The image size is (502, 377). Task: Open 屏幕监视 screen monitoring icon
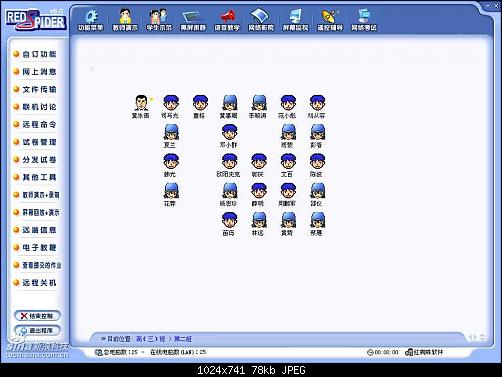tap(295, 20)
